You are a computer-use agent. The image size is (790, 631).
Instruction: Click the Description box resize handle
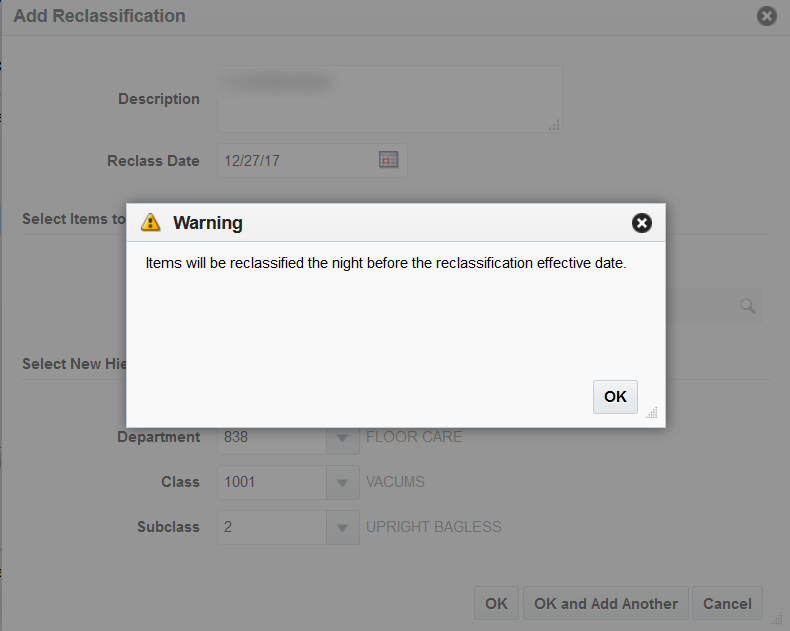[x=554, y=125]
